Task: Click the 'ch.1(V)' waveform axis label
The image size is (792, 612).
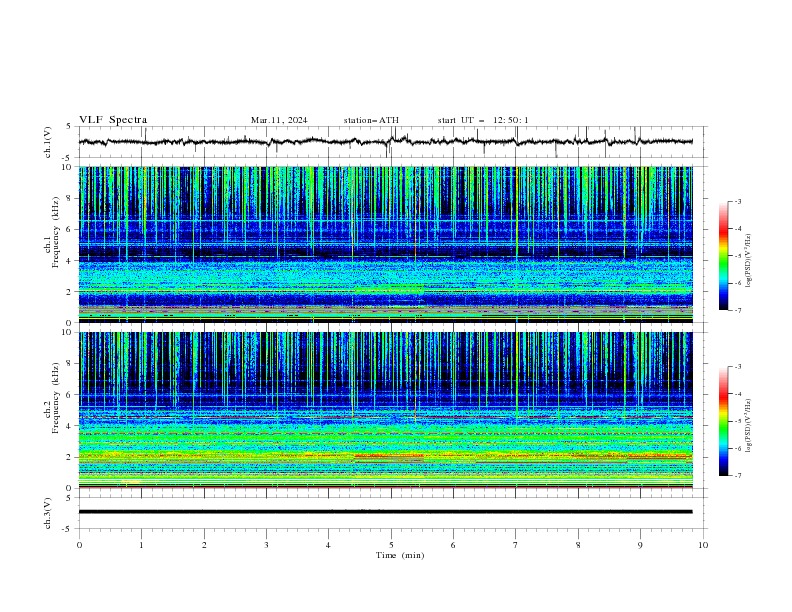Action: pyautogui.click(x=48, y=142)
